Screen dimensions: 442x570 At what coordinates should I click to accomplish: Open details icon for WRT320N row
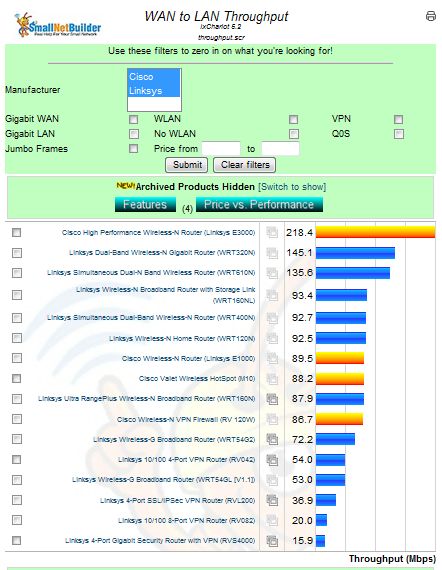click(272, 253)
